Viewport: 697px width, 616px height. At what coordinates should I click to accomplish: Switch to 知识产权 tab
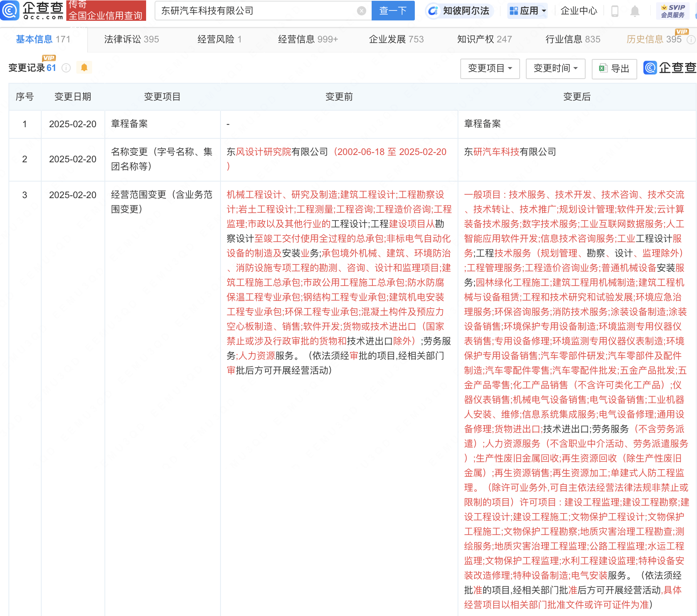tap(485, 39)
